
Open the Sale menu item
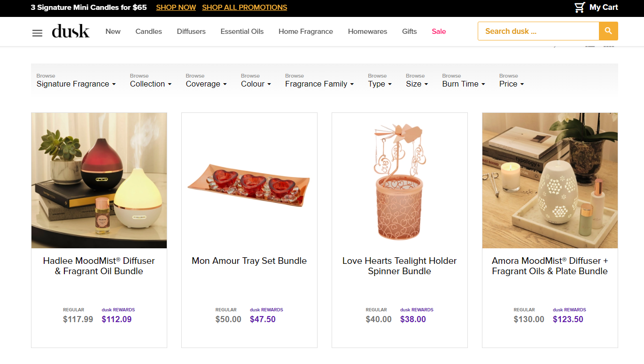point(439,32)
